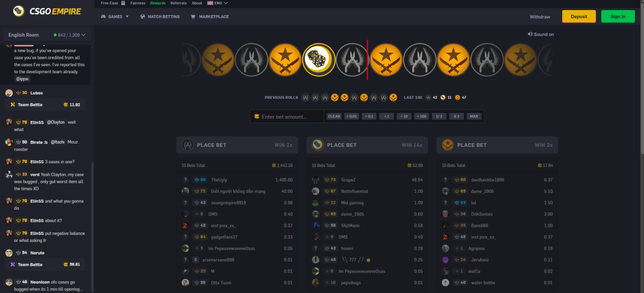The image size is (644, 293).
Task: Select the T coin icon on right Place Bet panel
Action: [447, 145]
